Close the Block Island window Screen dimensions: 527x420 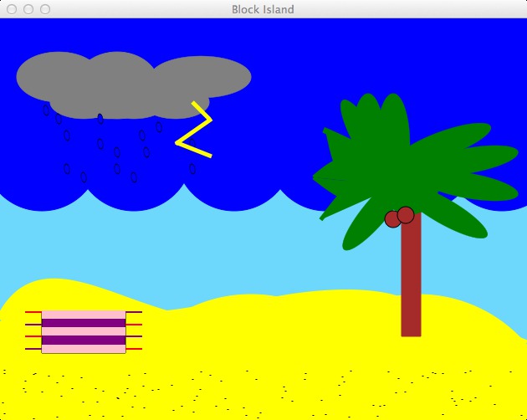12,9
